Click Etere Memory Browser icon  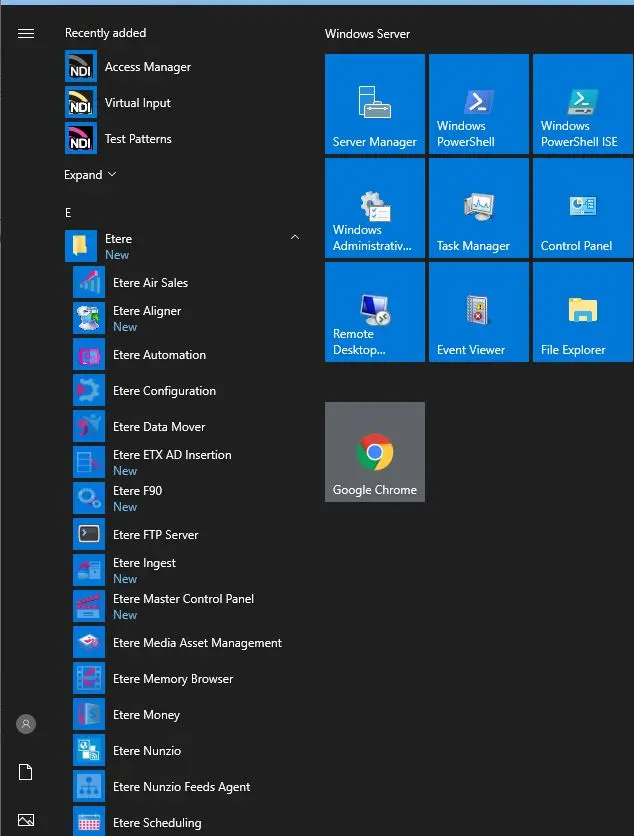click(x=89, y=679)
